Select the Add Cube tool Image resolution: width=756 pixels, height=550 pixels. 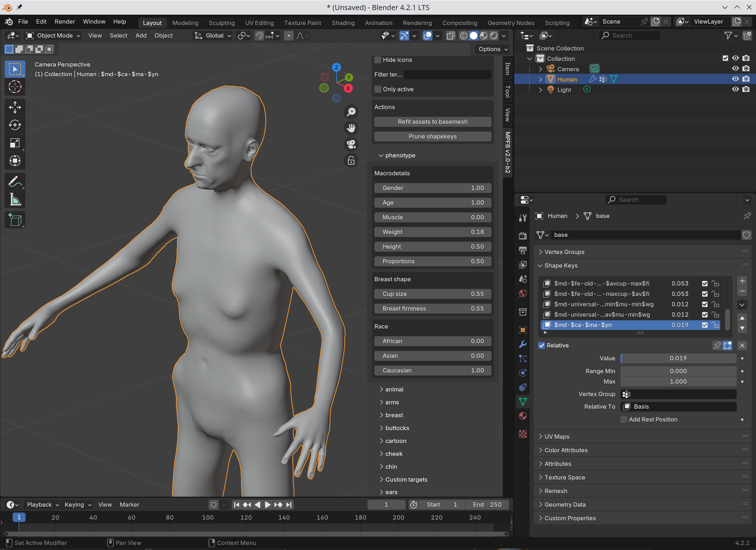15,220
